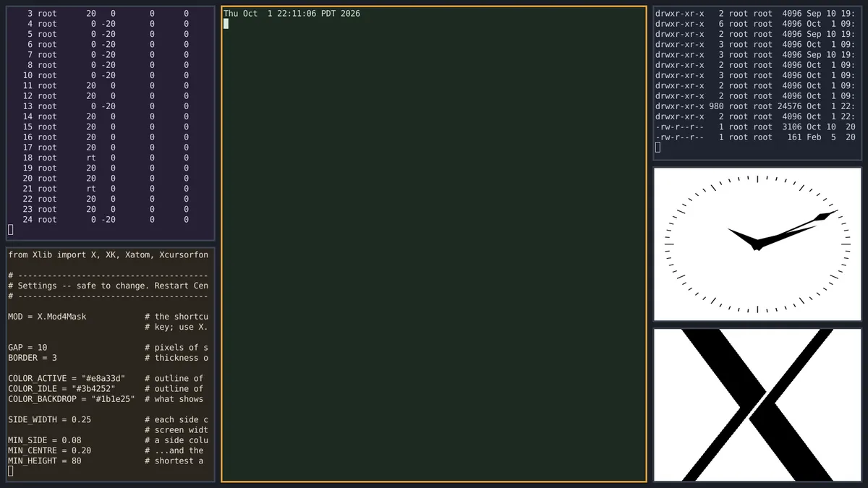
Task: Click the xclock analog clock face
Action: coord(757,244)
